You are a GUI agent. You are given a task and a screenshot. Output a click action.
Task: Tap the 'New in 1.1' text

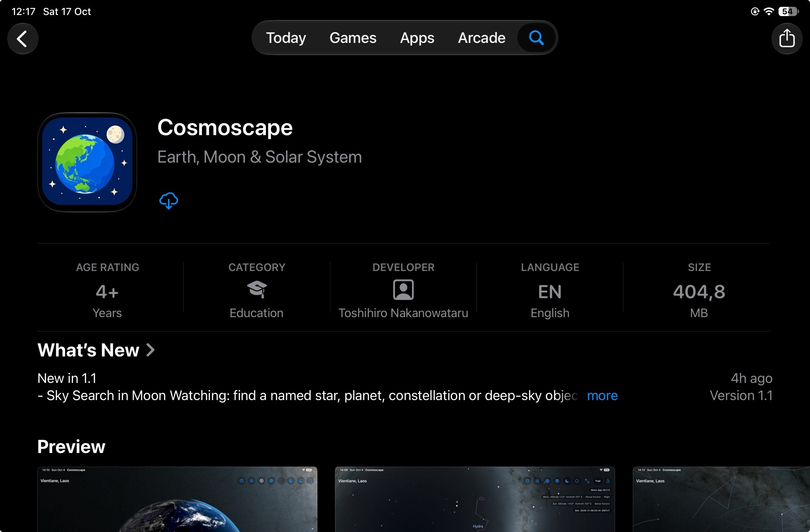point(67,378)
